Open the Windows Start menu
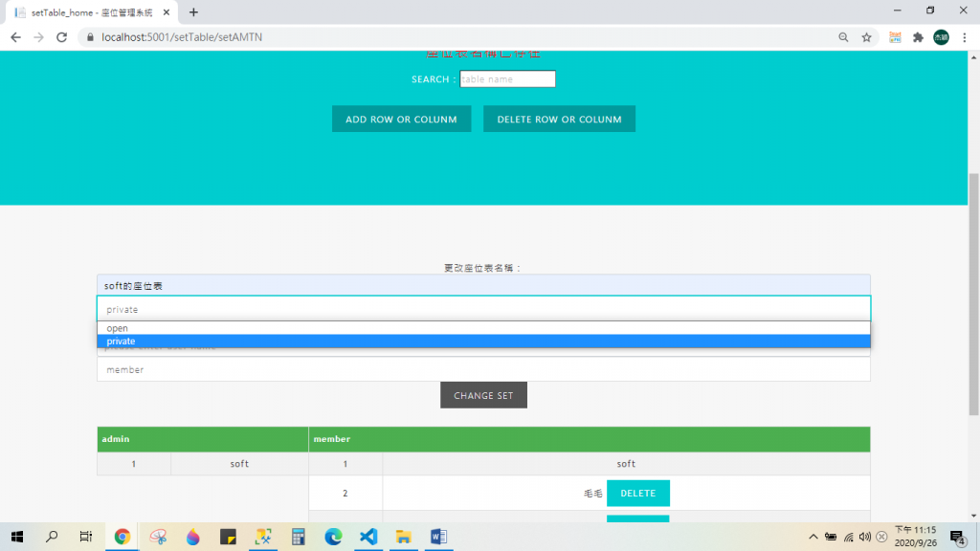980x551 pixels. click(17, 537)
